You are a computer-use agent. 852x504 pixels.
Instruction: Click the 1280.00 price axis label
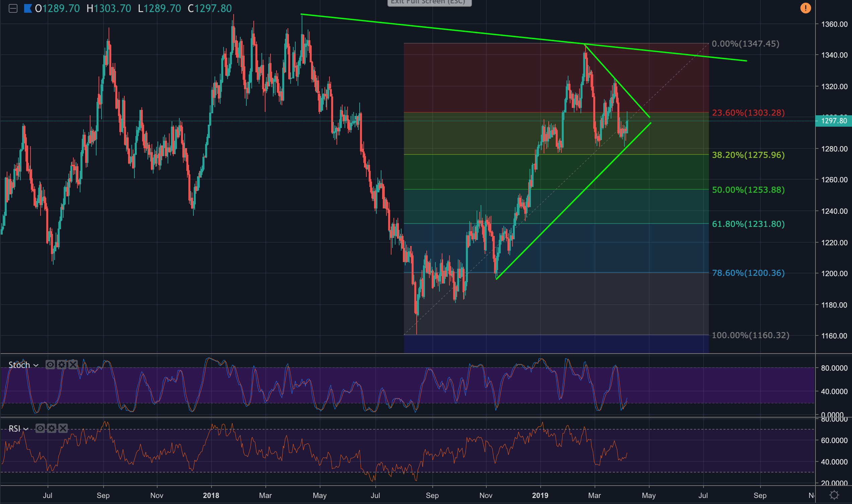[x=834, y=149]
